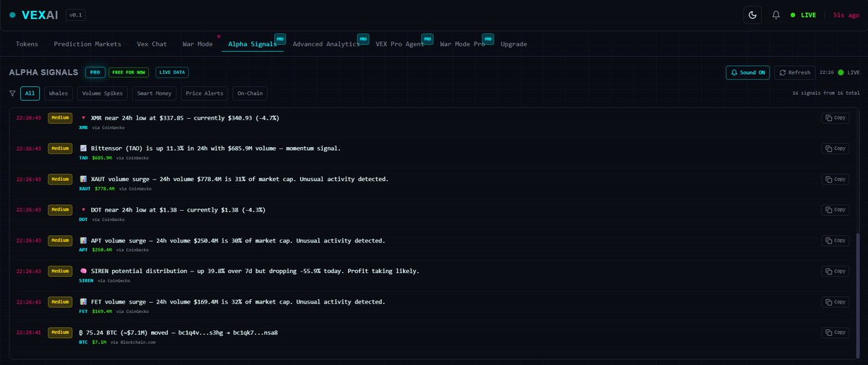Copy the DOT near 24h low signal
The image size is (868, 365).
tap(835, 210)
